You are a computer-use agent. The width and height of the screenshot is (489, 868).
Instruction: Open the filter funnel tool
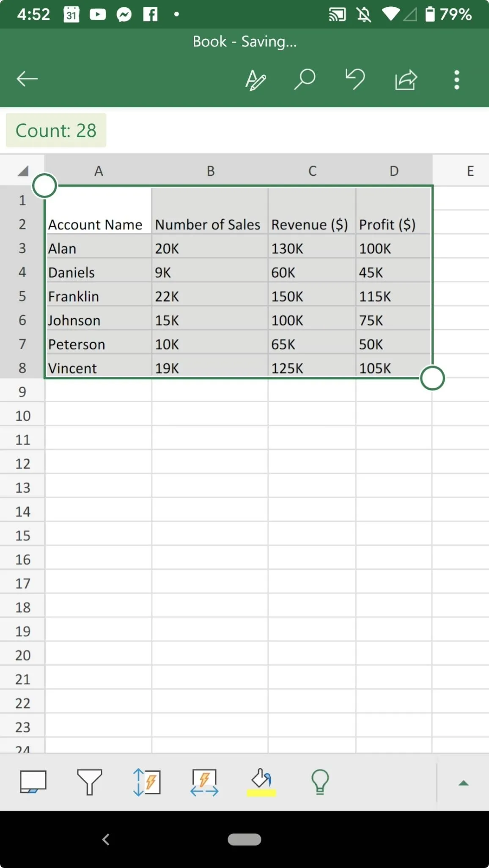[x=89, y=782]
